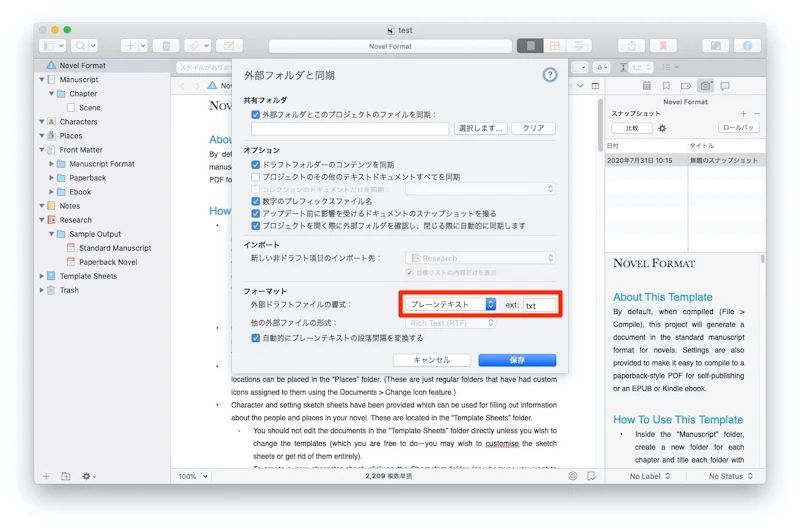The image size is (800, 529).
Task: Click the document notes icon in editor footer
Action: point(591,476)
